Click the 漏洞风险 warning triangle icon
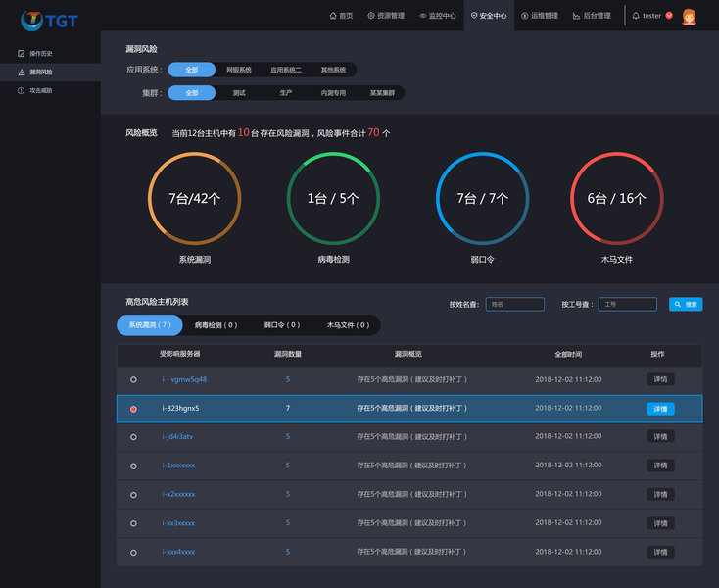This screenshot has width=719, height=588. click(22, 72)
